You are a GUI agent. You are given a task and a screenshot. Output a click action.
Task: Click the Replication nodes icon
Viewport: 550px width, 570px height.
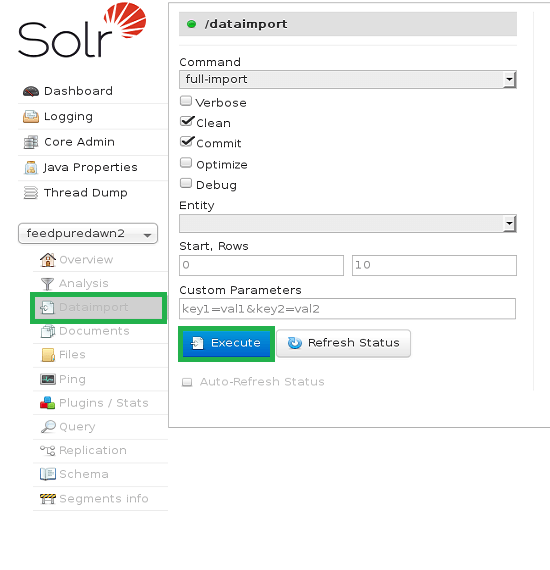pos(48,451)
